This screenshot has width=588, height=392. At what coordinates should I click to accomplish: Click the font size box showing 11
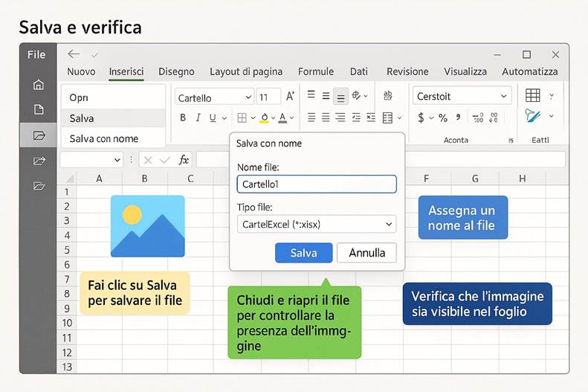coord(268,97)
